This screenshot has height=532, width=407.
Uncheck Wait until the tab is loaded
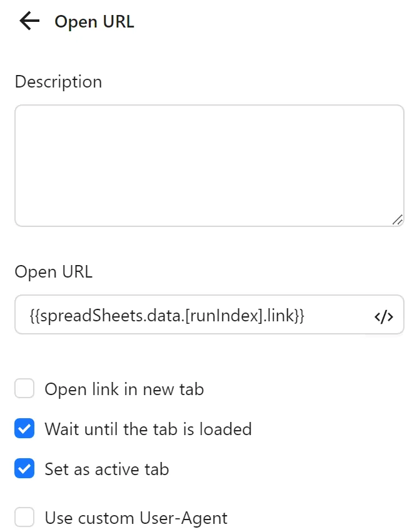tap(24, 429)
